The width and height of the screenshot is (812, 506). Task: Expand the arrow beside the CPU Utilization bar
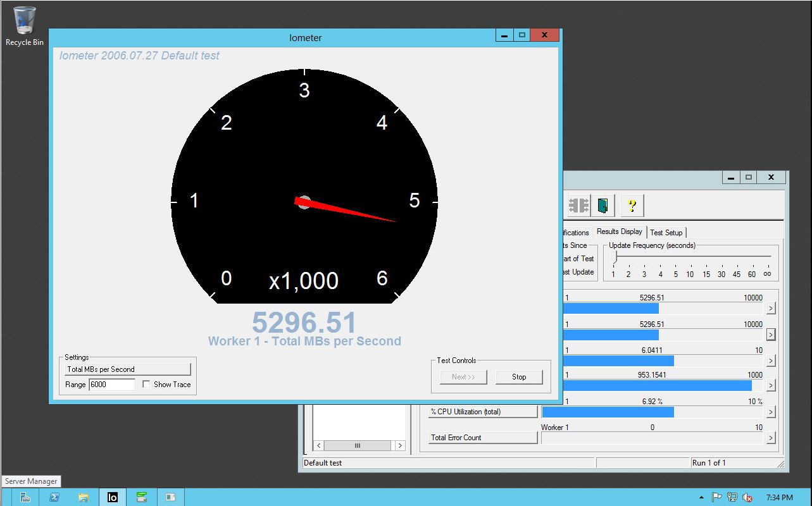click(770, 412)
